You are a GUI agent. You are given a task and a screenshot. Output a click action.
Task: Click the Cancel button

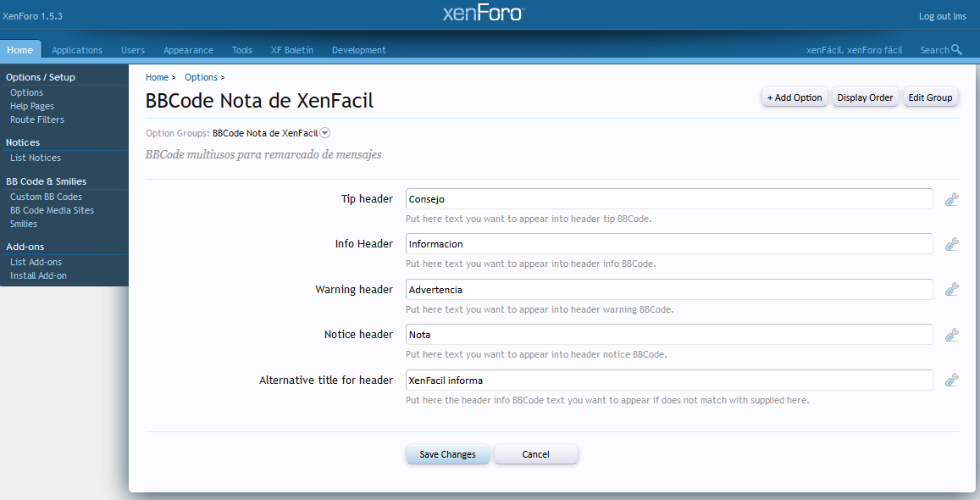click(x=535, y=454)
